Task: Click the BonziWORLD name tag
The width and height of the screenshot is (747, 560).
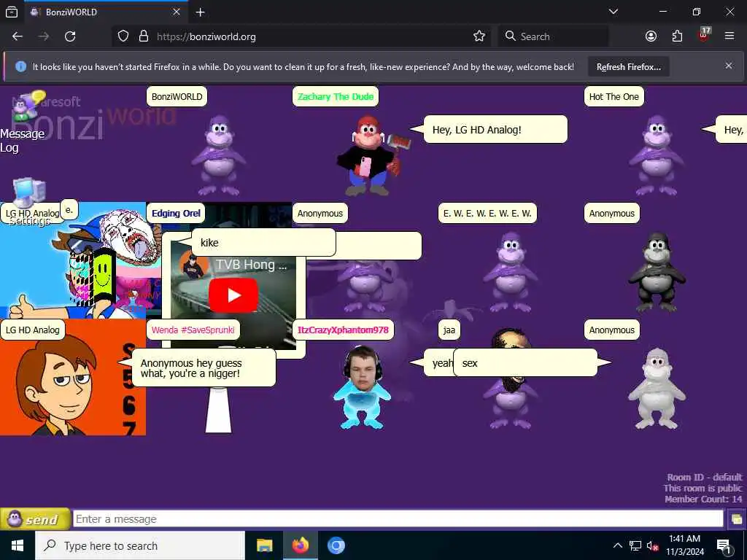Action: coord(177,97)
